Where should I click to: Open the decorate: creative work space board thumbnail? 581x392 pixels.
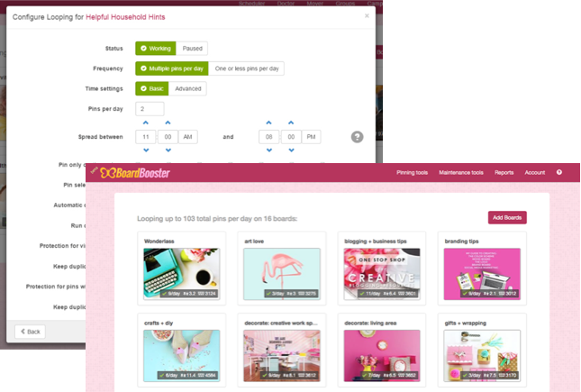[x=282, y=356]
